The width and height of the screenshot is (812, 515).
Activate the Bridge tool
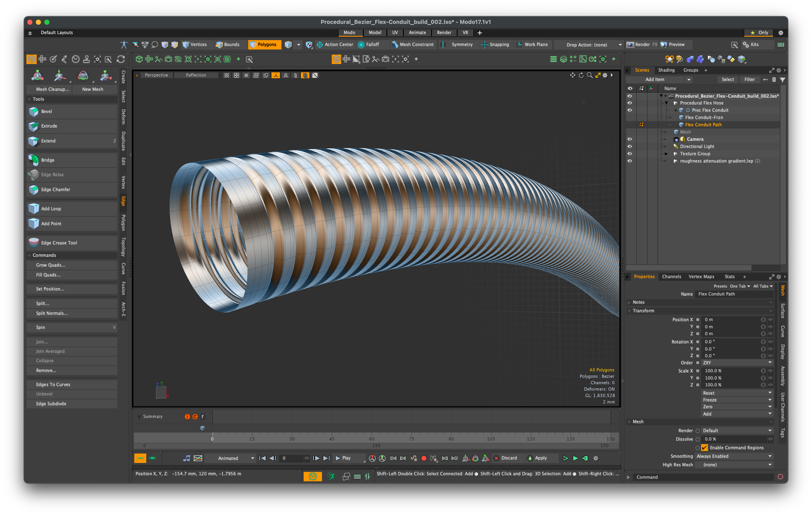click(72, 160)
